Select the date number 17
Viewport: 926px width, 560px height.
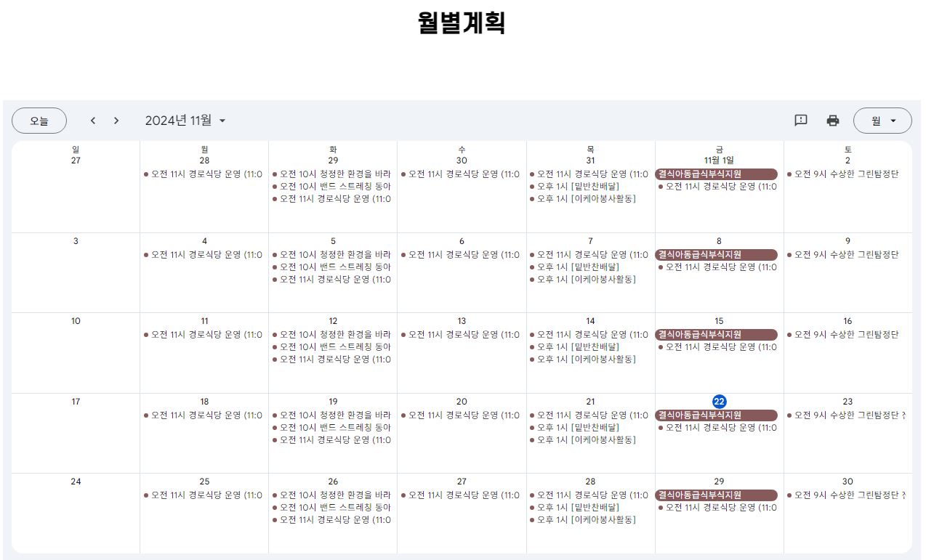(76, 402)
